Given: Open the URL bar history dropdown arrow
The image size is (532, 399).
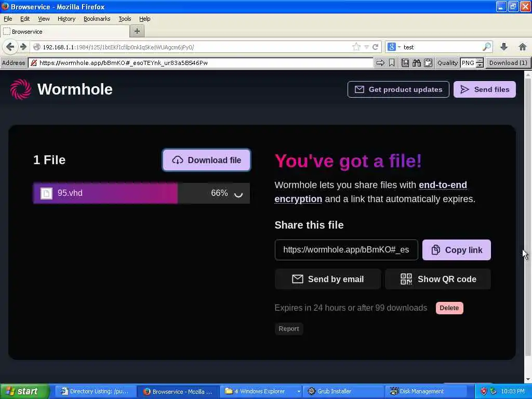Looking at the screenshot, I should pos(366,47).
